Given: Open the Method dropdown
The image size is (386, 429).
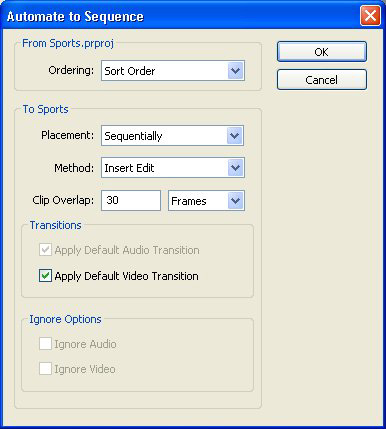Looking at the screenshot, I should coord(173,168).
